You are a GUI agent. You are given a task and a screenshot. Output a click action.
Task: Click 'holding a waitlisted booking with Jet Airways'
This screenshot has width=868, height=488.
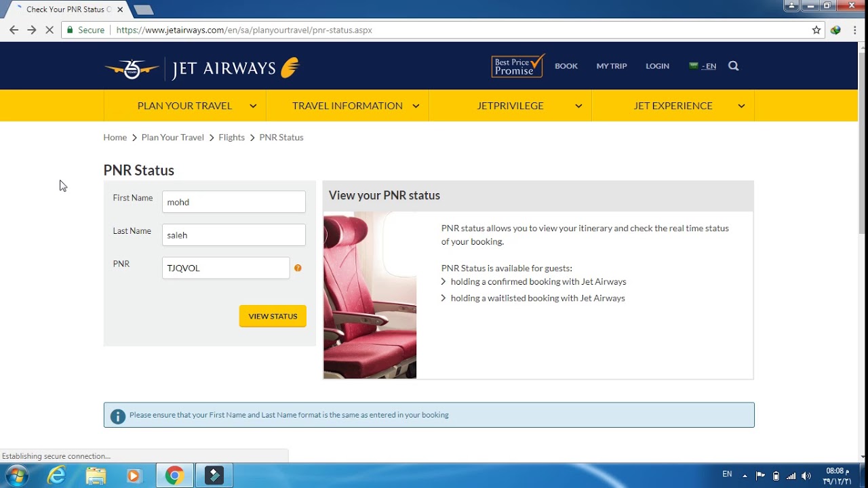[538, 298]
